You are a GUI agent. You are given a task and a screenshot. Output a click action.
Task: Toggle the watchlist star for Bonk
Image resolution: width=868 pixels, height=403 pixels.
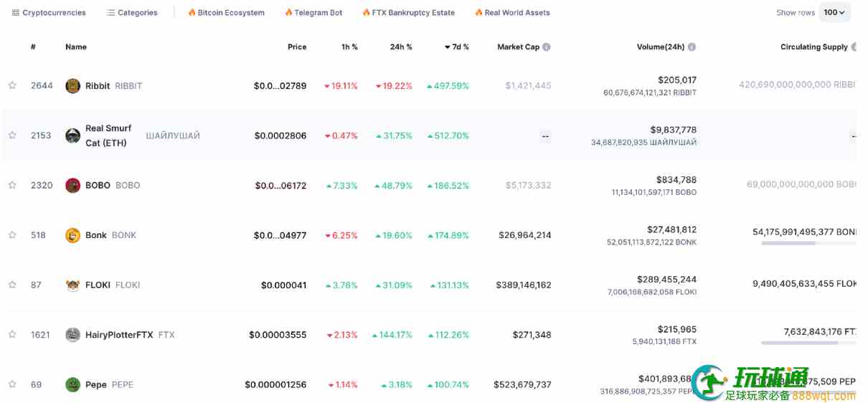click(12, 234)
